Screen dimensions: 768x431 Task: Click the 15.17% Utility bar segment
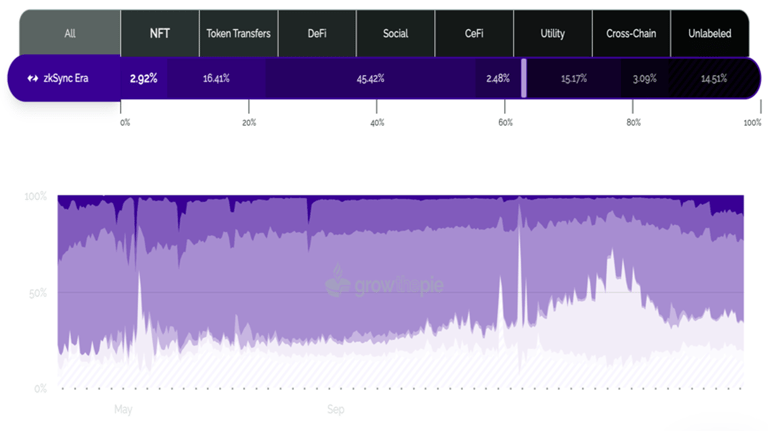pyautogui.click(x=574, y=78)
